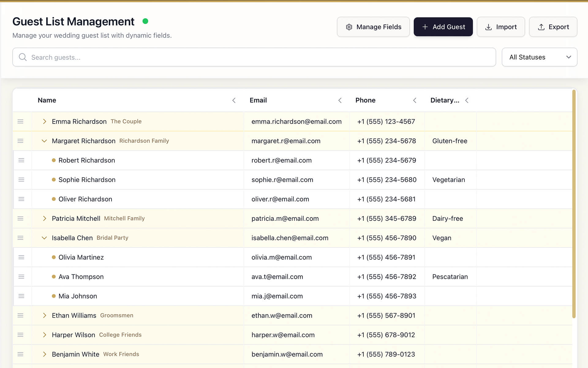Grab the drag handle on Benjamin White's row
This screenshot has width=588, height=368.
click(21, 354)
